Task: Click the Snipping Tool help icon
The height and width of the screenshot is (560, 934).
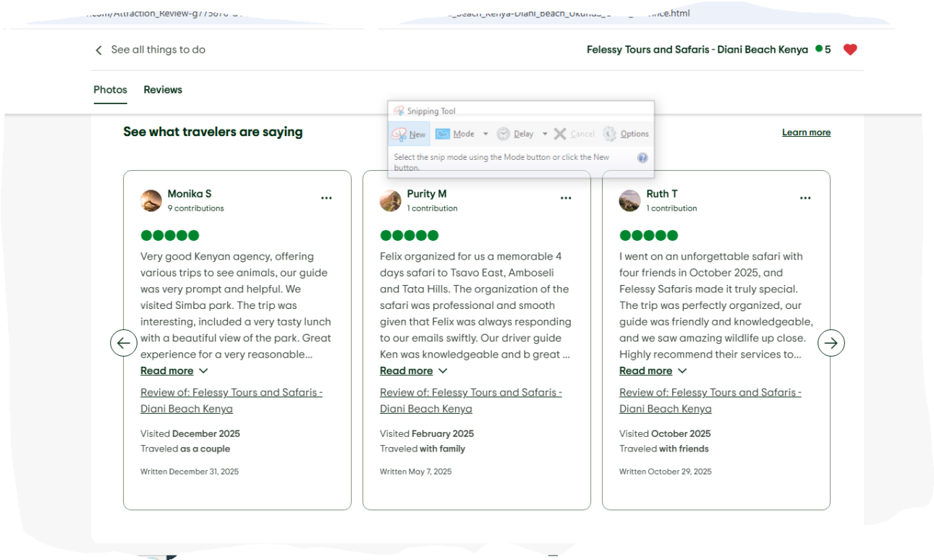Action: (x=642, y=158)
